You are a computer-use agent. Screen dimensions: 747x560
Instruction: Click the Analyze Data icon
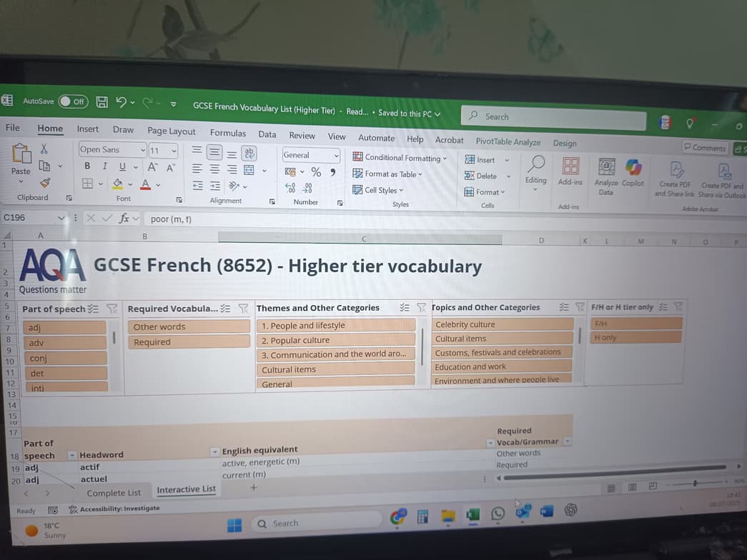point(605,170)
